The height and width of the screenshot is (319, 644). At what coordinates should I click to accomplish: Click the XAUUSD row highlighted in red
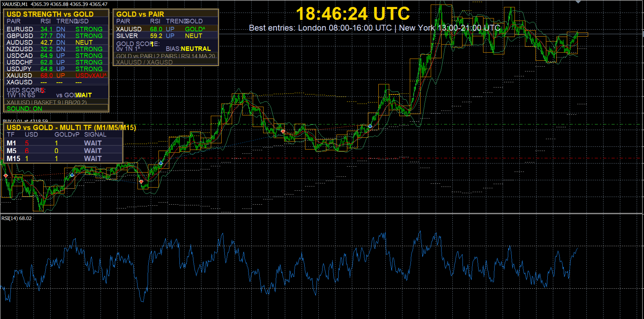click(x=56, y=76)
